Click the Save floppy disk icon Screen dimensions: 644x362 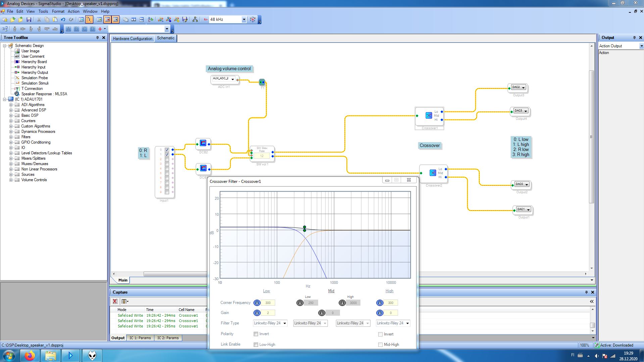click(29, 19)
